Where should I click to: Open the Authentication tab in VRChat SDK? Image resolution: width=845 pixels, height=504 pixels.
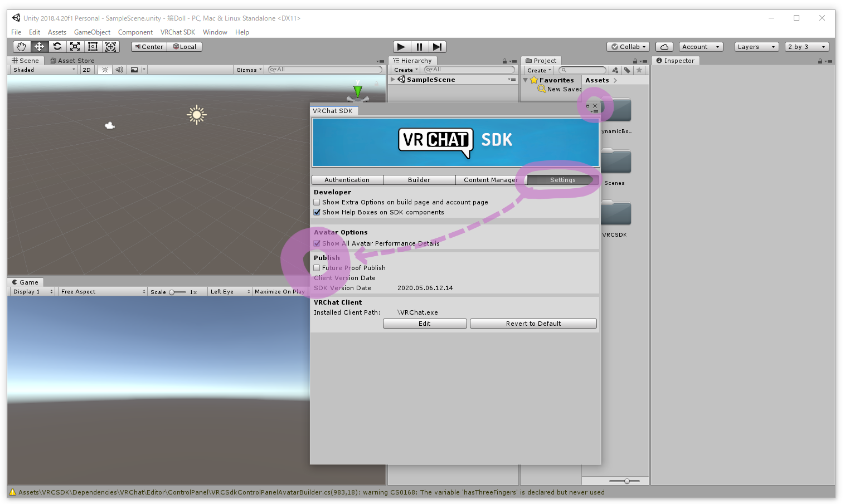347,180
